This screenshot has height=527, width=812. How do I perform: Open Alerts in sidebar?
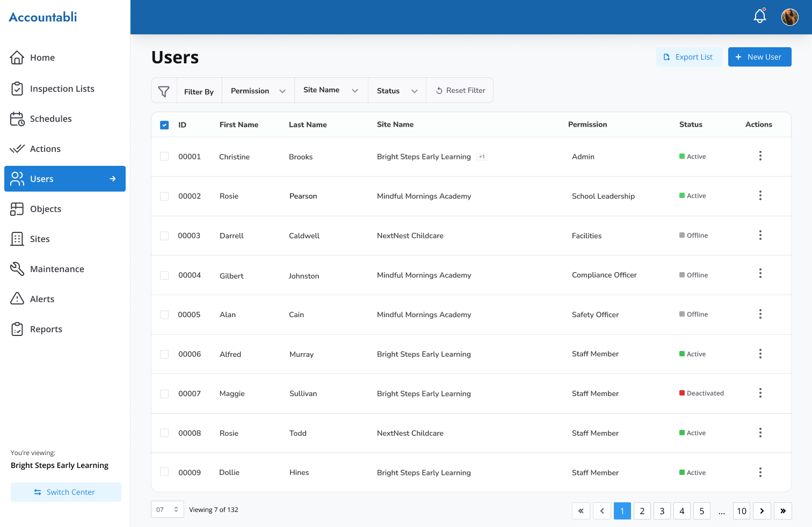click(x=65, y=299)
